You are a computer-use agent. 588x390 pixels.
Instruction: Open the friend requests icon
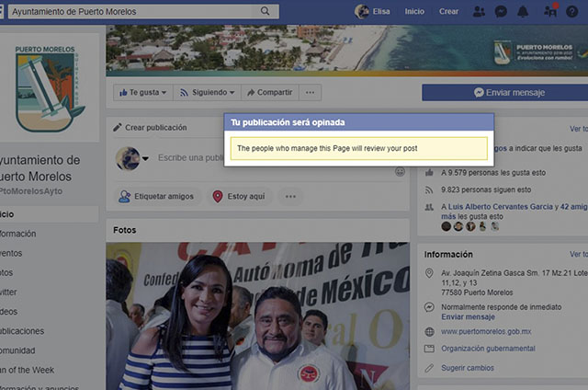479,11
